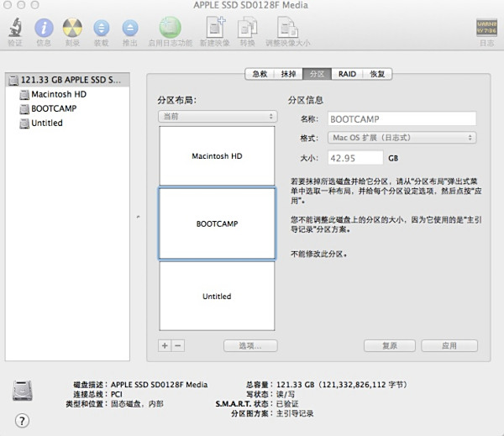This screenshot has width=504, height=436.
Task: Click the Mount (装载) toolbar icon
Action: coord(102,28)
